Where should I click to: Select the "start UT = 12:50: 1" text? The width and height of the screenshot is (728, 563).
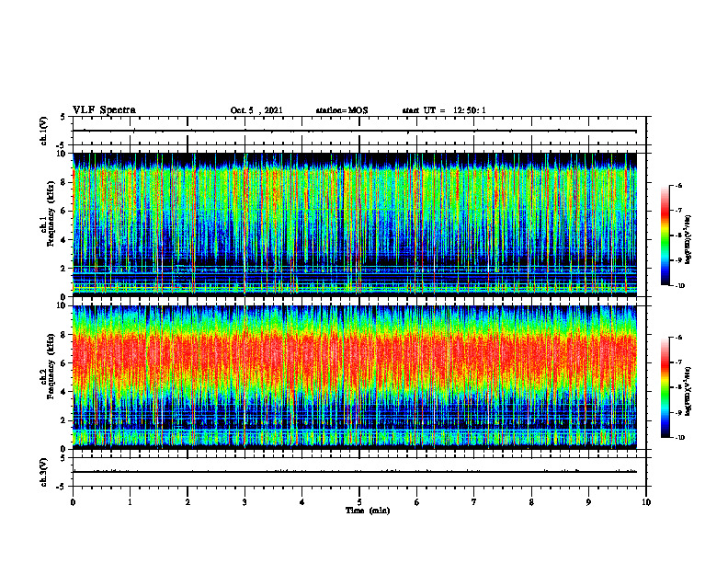coord(444,110)
